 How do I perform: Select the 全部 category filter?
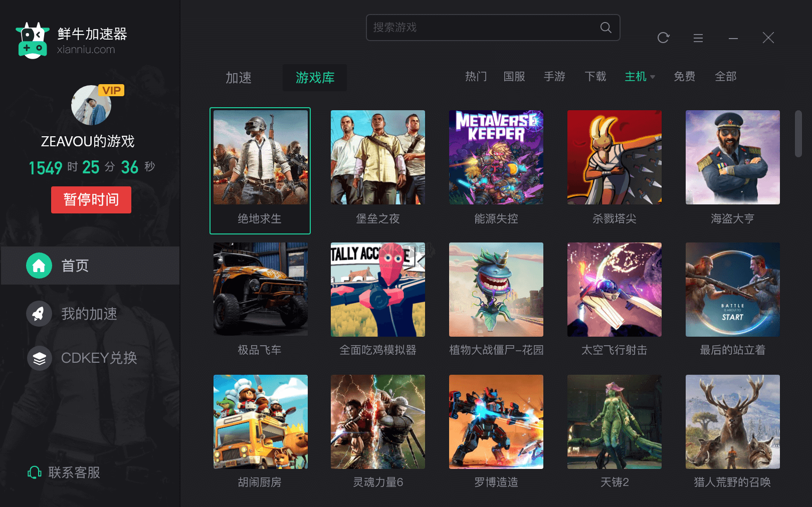pos(726,77)
